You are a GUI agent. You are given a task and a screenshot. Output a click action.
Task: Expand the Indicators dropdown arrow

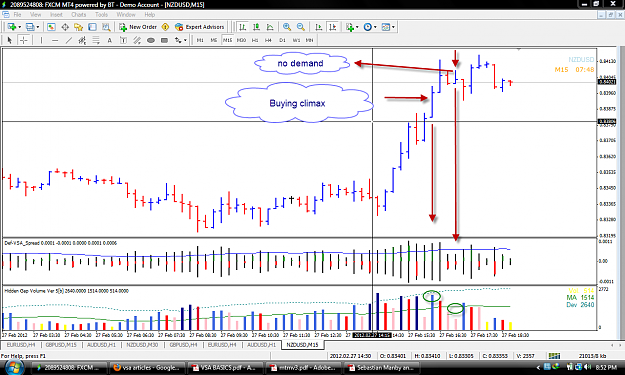point(357,27)
